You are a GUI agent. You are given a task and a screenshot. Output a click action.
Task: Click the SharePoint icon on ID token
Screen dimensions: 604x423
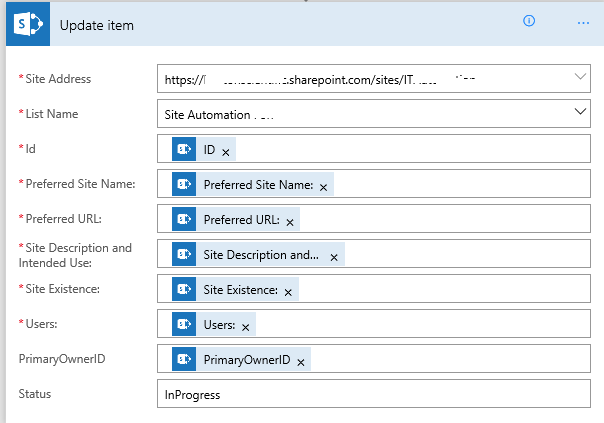pos(183,150)
